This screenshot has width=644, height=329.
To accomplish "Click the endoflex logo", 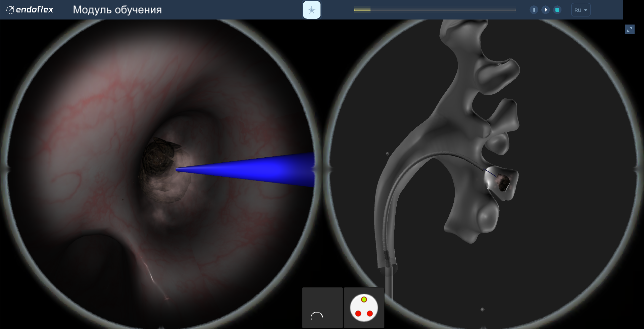I will click(30, 10).
